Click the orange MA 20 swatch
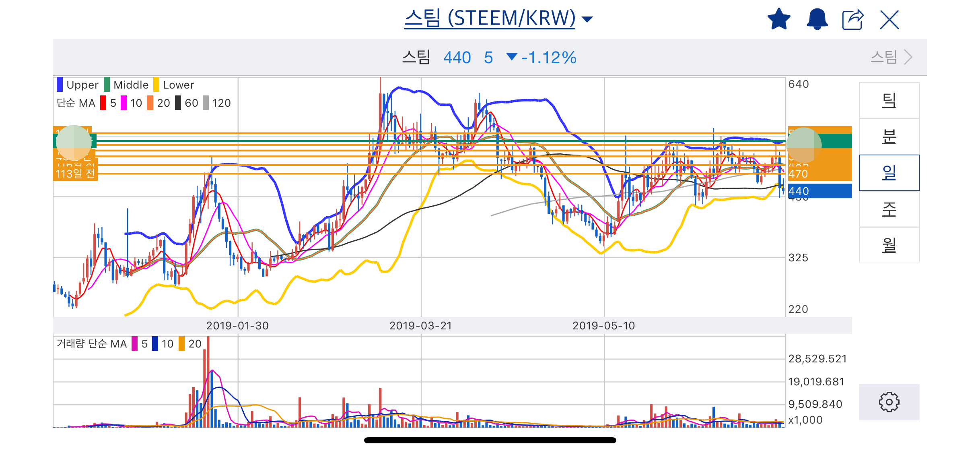 click(150, 103)
